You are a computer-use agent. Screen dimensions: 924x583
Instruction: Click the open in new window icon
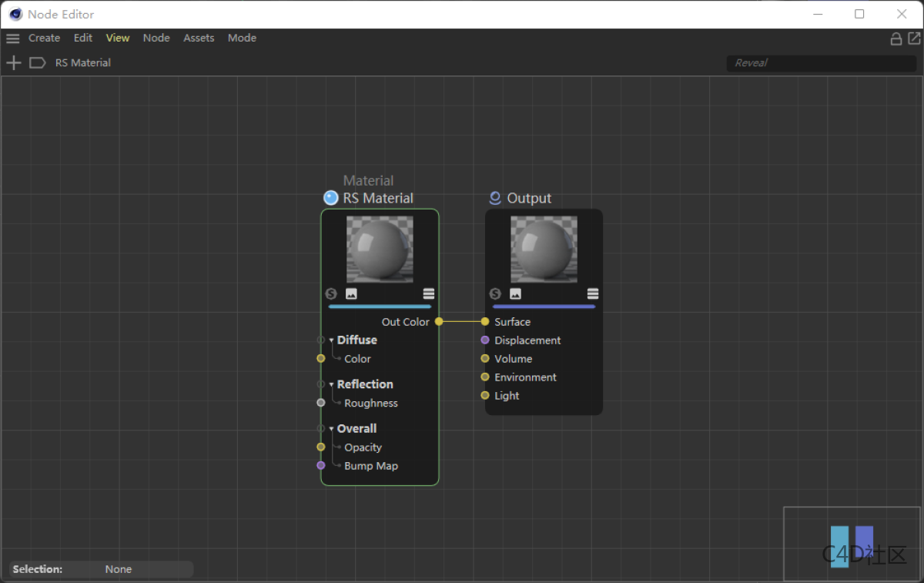[x=913, y=39]
